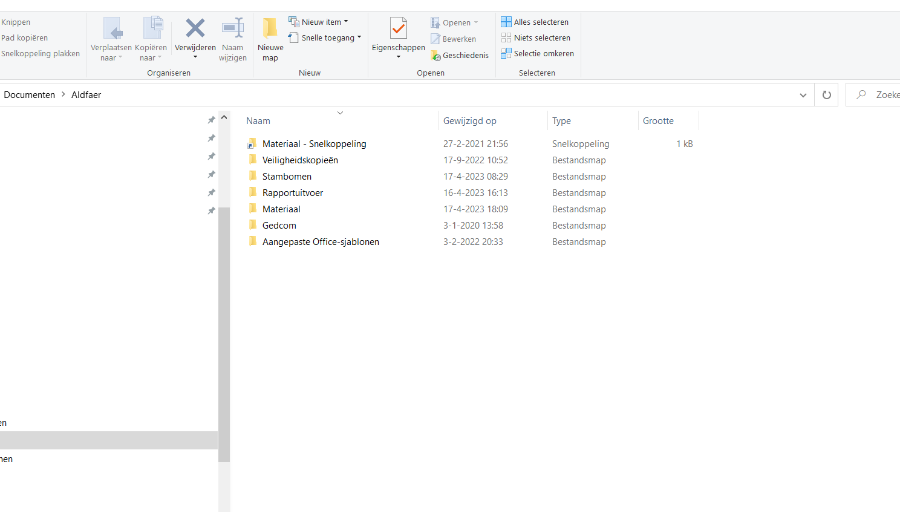Open the address bar history dropdown

click(804, 95)
